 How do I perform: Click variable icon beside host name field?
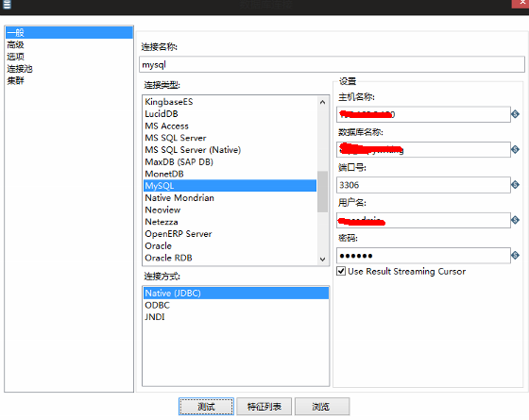pyautogui.click(x=515, y=114)
